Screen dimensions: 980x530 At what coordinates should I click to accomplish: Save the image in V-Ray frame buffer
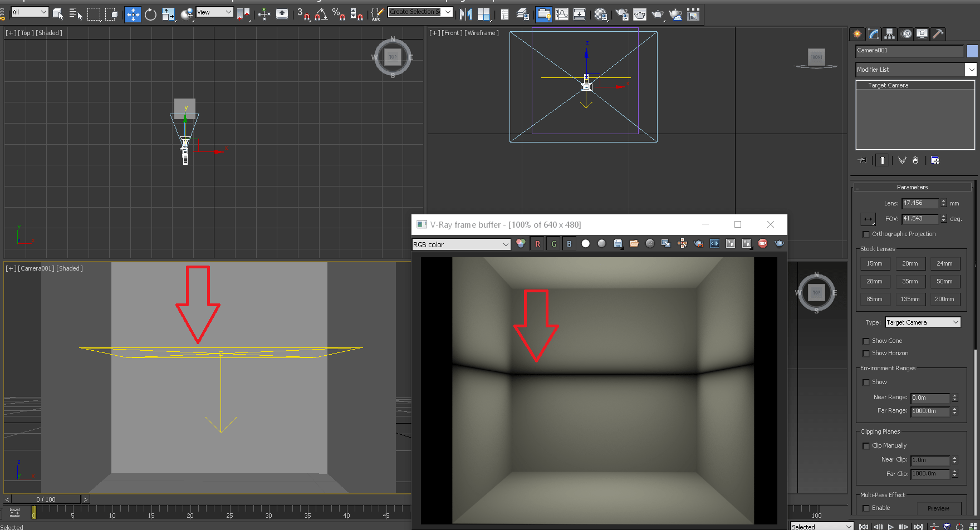pyautogui.click(x=618, y=243)
